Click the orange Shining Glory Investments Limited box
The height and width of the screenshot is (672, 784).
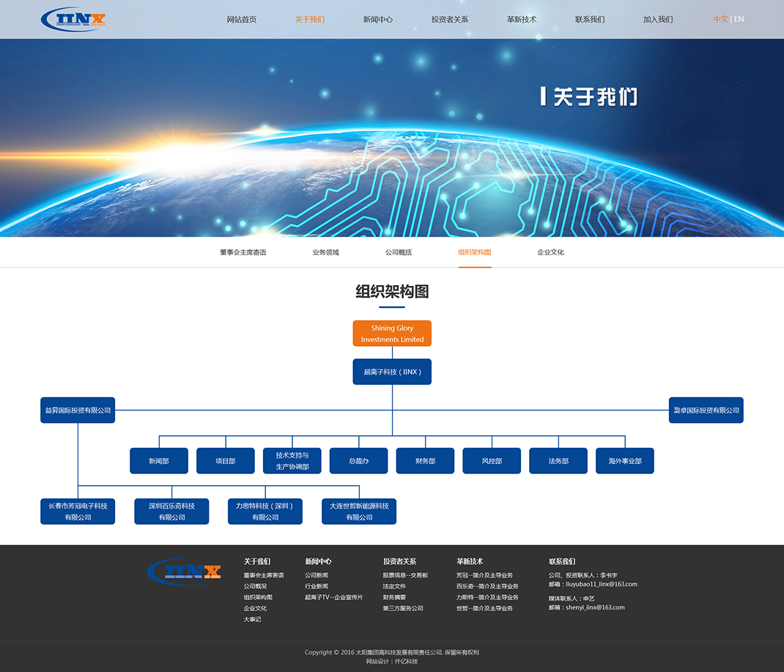coord(392,333)
